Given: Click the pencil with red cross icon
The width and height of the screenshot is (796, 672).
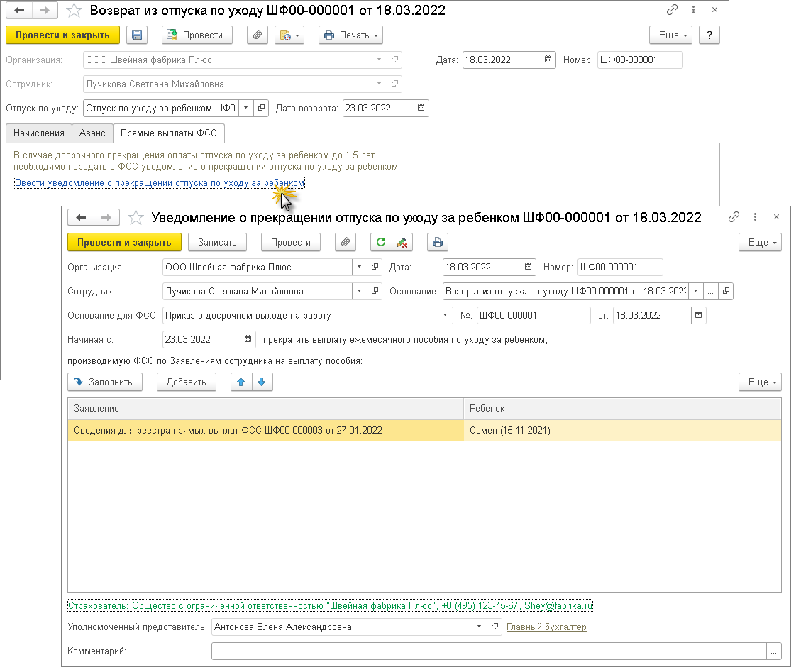Looking at the screenshot, I should [x=402, y=242].
